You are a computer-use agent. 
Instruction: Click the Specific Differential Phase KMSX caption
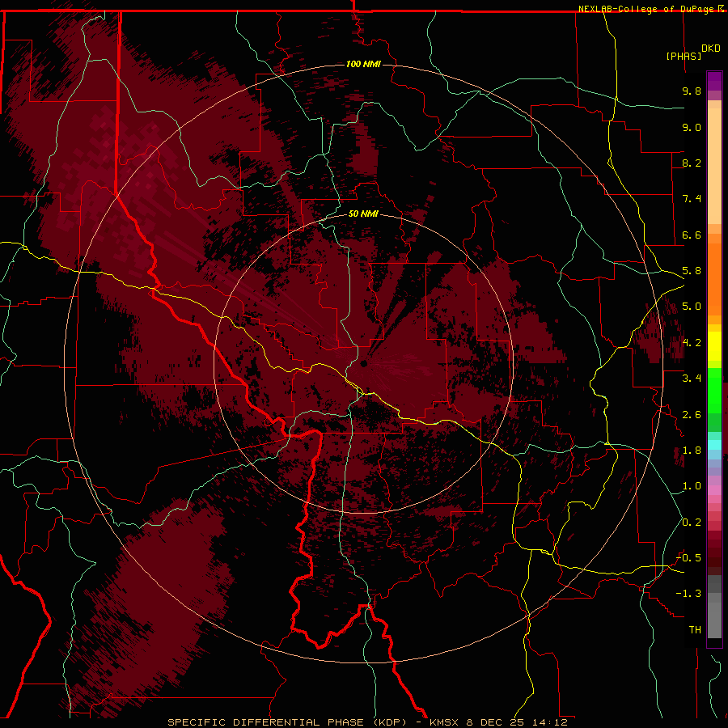pos(367,722)
